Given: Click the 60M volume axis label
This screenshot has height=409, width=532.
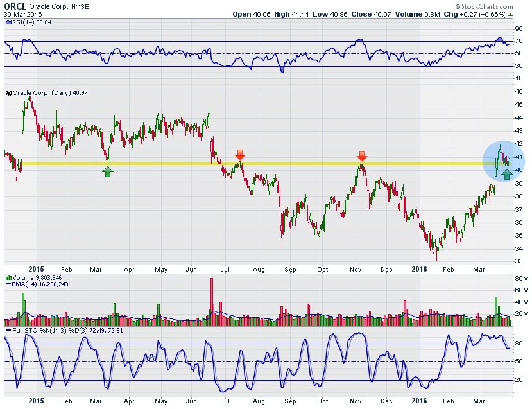Looking at the screenshot, I should (x=522, y=290).
